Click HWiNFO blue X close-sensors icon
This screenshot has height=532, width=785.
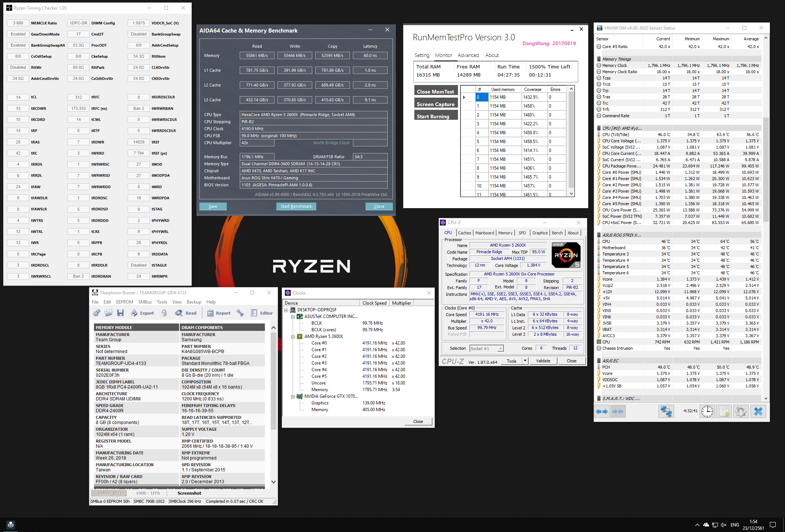pos(758,411)
